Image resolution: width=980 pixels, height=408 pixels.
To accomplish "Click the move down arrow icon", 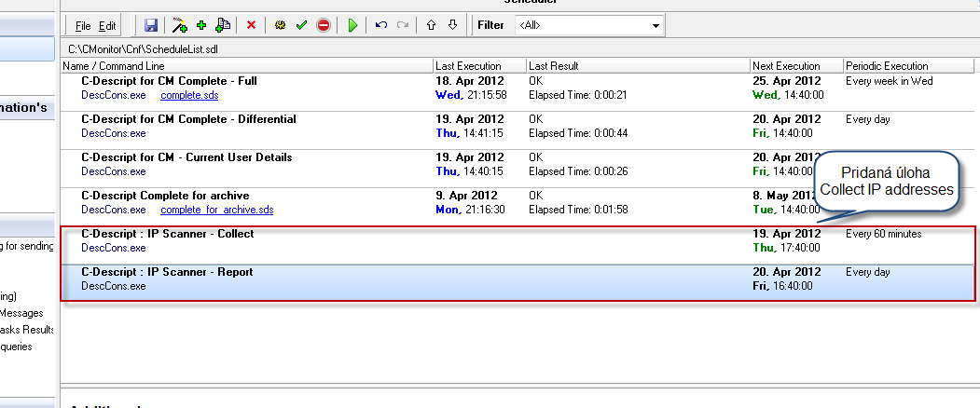I will coord(453,25).
